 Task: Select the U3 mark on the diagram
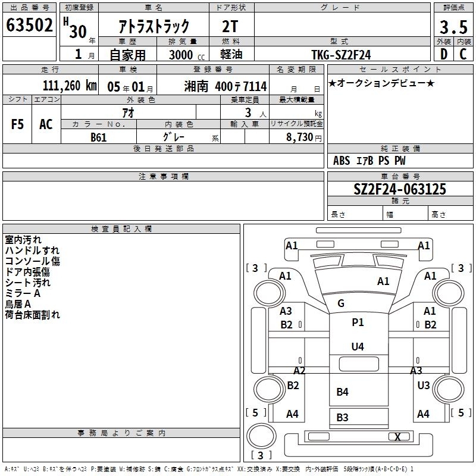[423, 386]
